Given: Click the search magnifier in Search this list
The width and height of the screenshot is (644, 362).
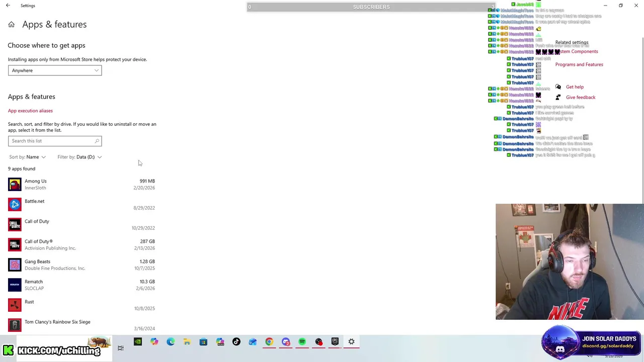Looking at the screenshot, I should (97, 141).
